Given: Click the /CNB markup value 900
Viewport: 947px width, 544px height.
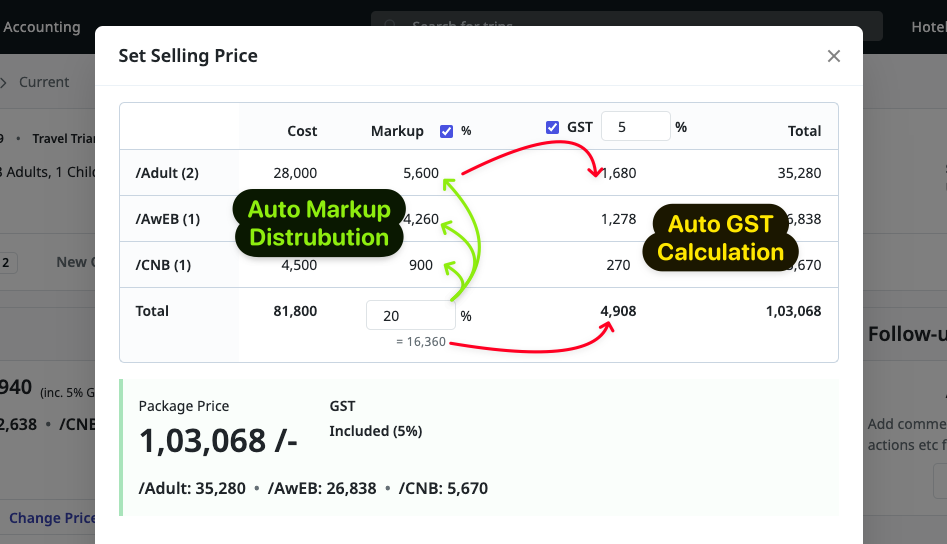Looking at the screenshot, I should pos(421,265).
